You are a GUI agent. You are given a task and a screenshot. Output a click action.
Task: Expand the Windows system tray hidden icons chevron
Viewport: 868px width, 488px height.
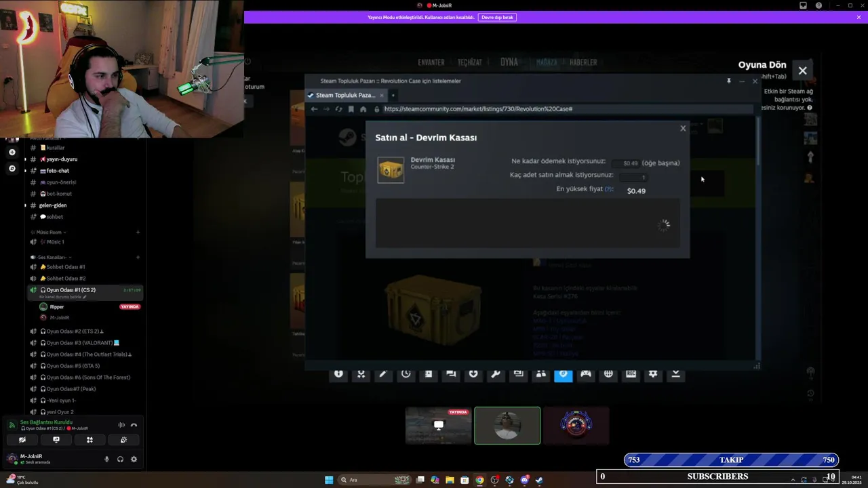pyautogui.click(x=793, y=480)
